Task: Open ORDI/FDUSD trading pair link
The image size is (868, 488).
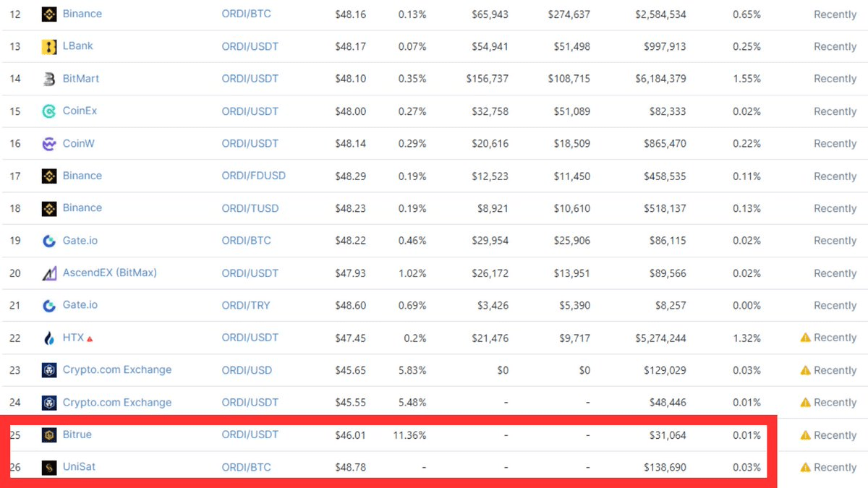Action: pyautogui.click(x=253, y=176)
